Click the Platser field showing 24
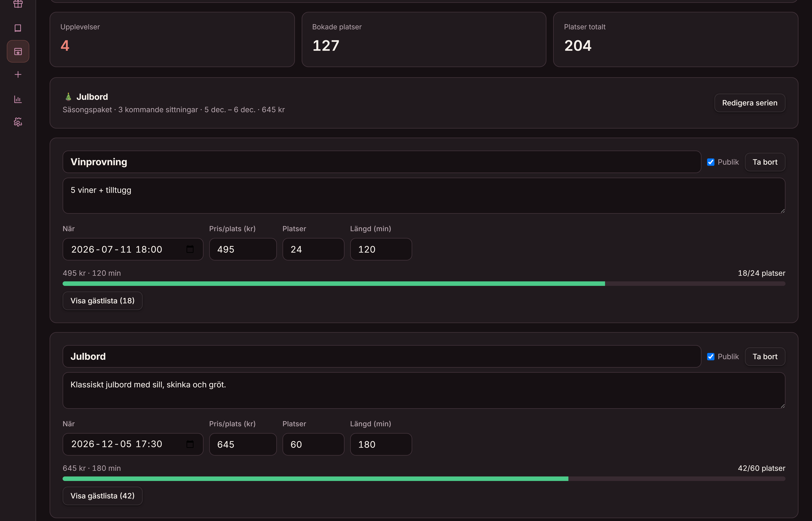 [313, 249]
